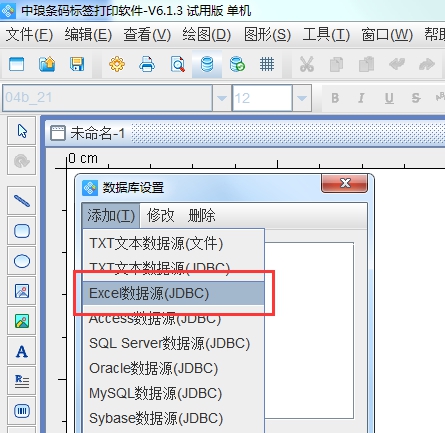Apply italic text formatting
445x433 pixels.
[361, 98]
